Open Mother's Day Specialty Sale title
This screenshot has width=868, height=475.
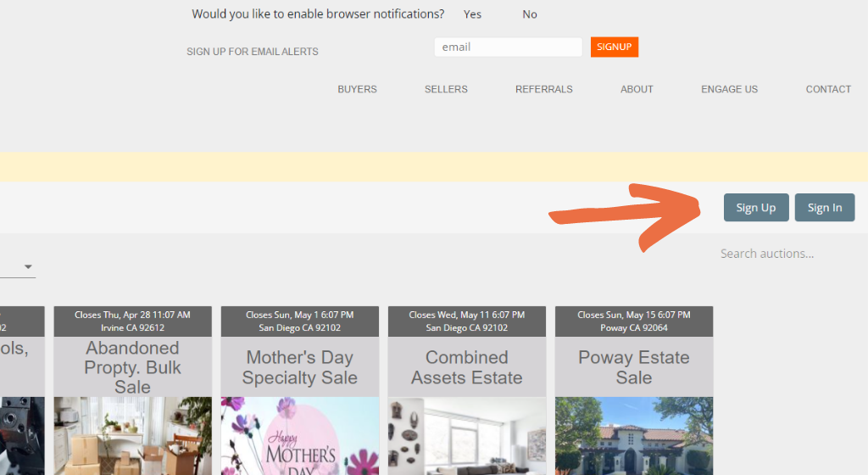coord(300,367)
